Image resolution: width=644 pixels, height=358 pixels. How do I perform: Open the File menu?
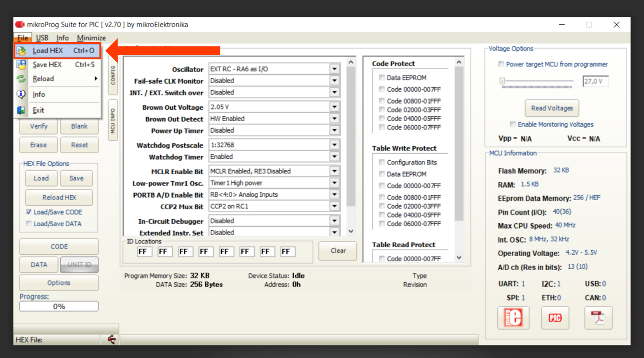coord(22,38)
